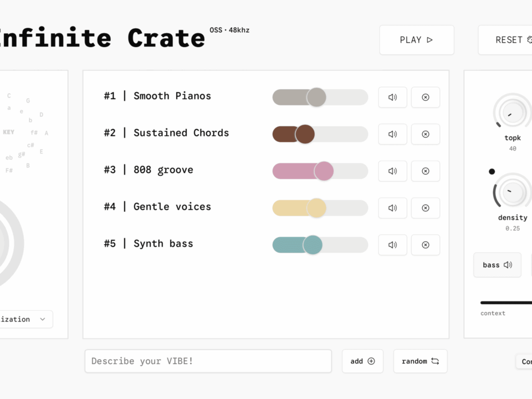Mute the 808 groove prompt

392,171
